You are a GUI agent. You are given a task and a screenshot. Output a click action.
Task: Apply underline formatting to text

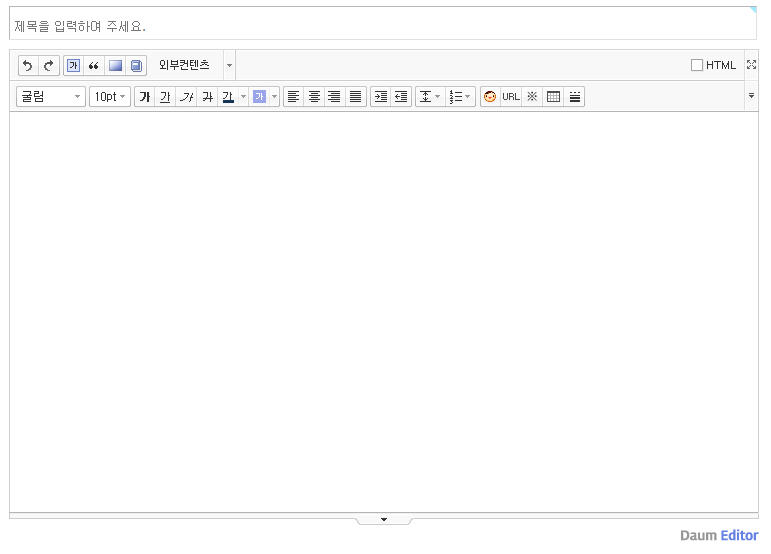(165, 97)
